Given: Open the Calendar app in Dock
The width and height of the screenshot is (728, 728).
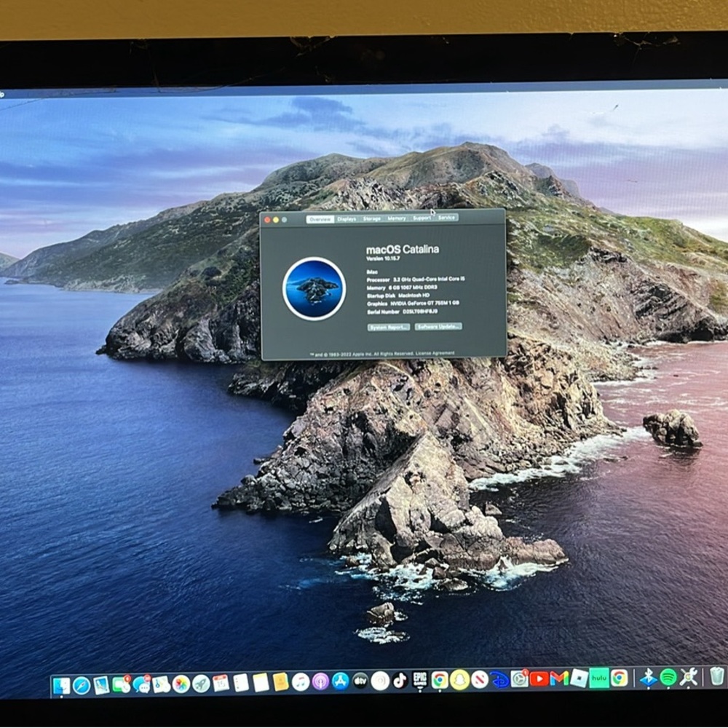Looking at the screenshot, I should [x=221, y=683].
